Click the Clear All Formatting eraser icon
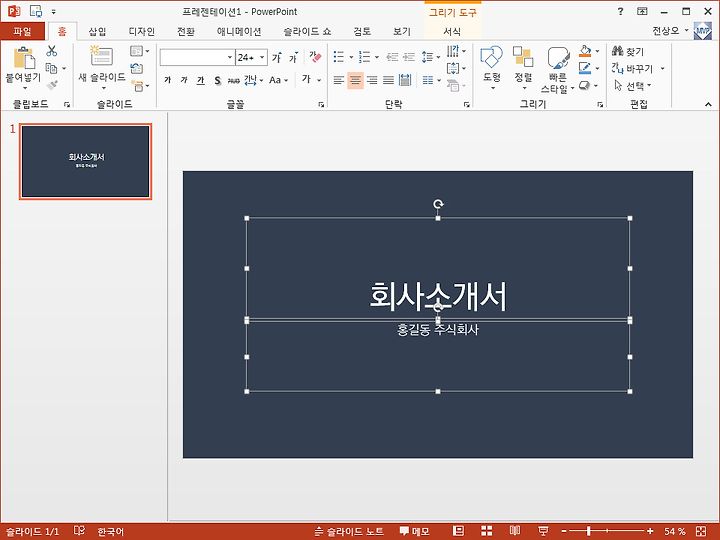 [x=315, y=57]
